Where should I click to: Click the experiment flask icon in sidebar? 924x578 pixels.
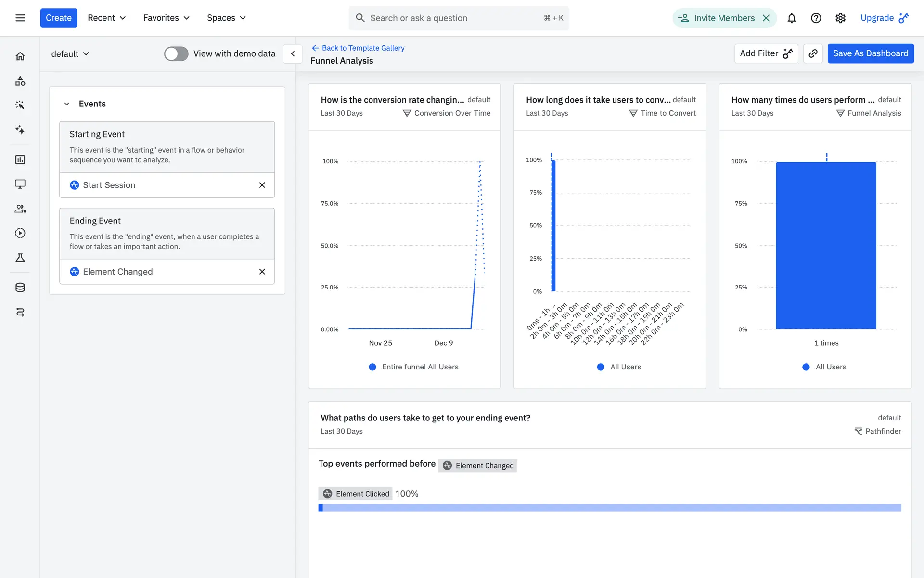(x=20, y=258)
